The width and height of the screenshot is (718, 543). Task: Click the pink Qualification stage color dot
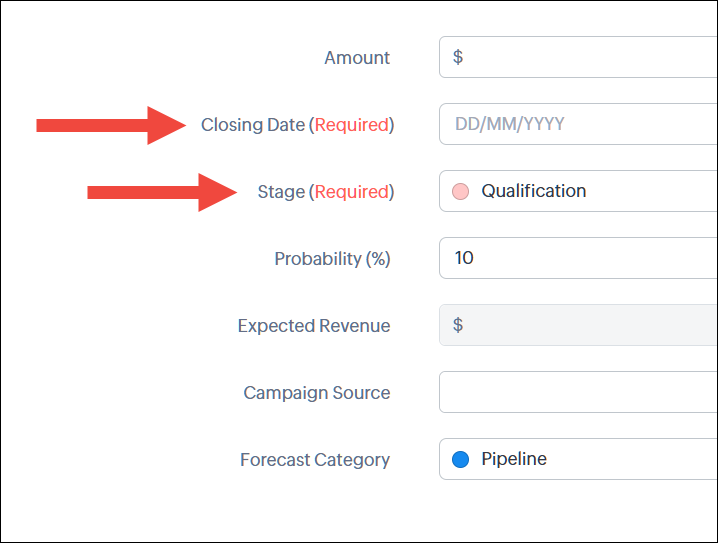(460, 191)
